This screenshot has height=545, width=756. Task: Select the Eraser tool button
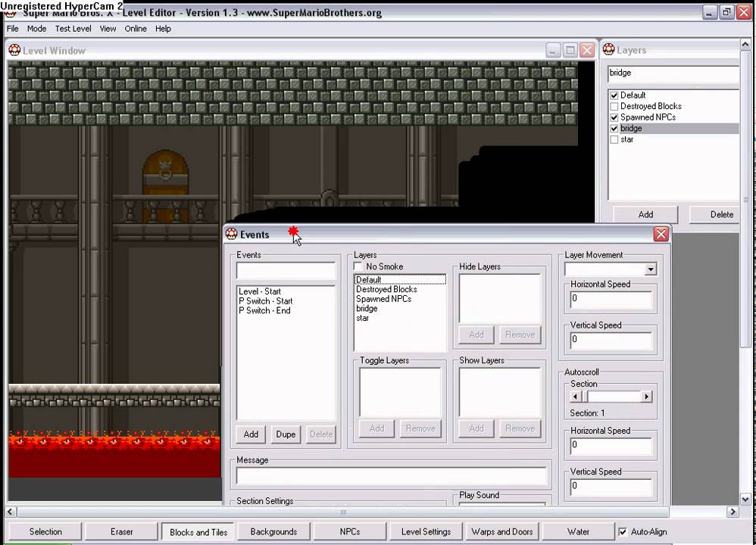121,531
